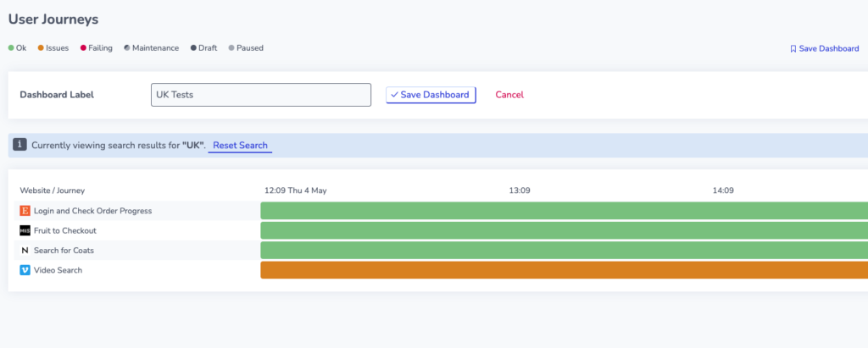868x348 pixels.
Task: Click the Next 'N' logo icon
Action: click(x=25, y=251)
